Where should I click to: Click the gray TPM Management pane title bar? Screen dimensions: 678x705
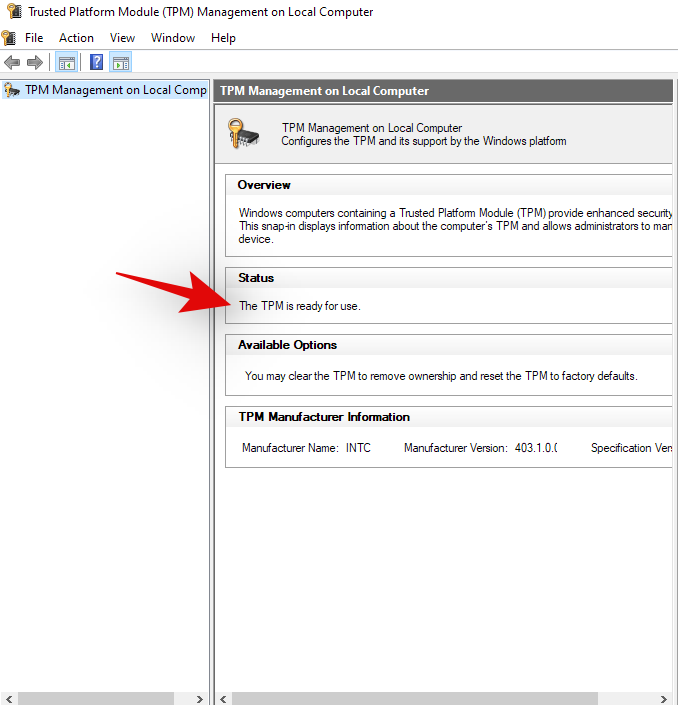coord(443,91)
